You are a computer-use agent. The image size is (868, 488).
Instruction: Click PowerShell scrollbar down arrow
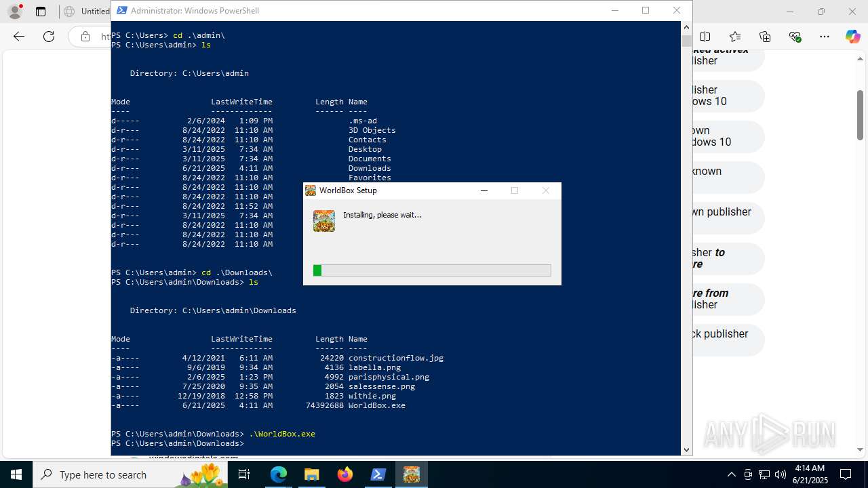click(686, 449)
